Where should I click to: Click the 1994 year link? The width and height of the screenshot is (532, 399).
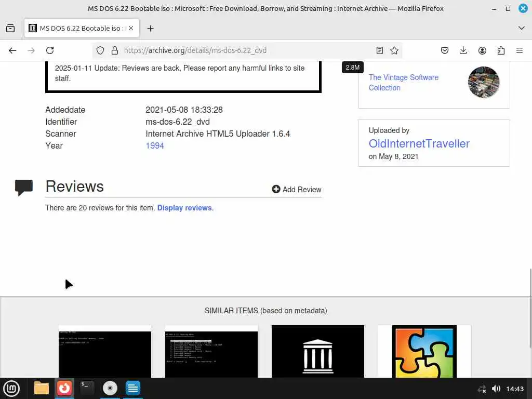[155, 145]
